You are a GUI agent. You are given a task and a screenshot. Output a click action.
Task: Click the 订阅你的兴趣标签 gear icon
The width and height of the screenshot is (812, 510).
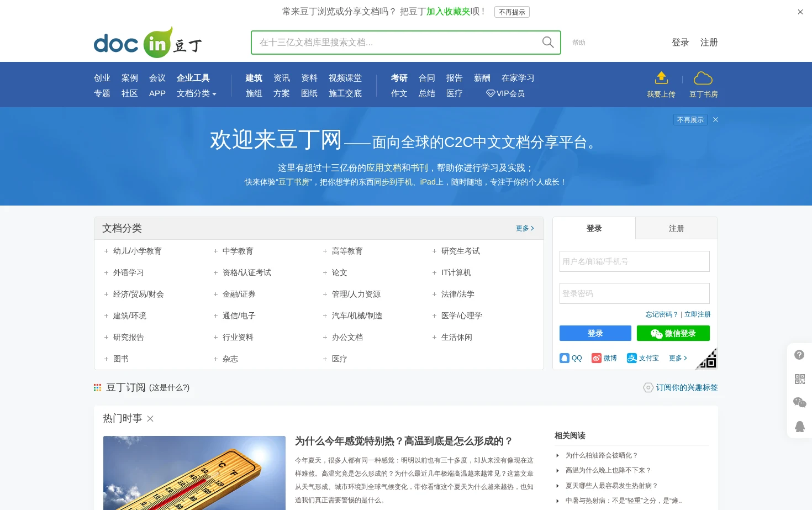[648, 387]
